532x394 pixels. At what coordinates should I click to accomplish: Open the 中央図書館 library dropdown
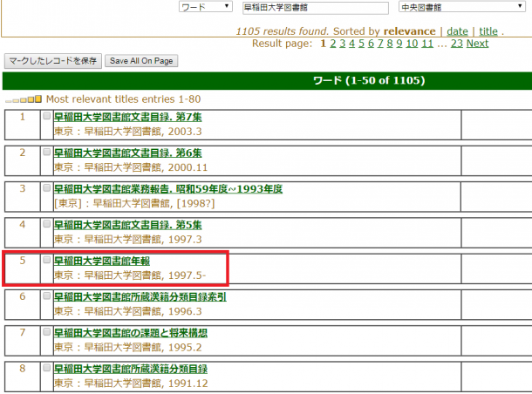click(x=462, y=7)
